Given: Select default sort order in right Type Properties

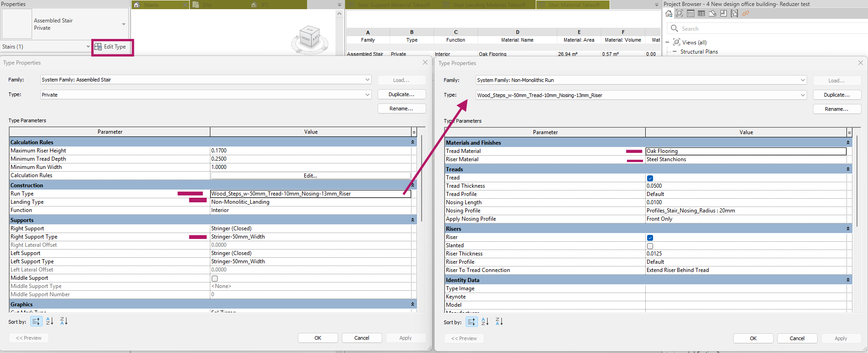Looking at the screenshot, I should (x=472, y=322).
